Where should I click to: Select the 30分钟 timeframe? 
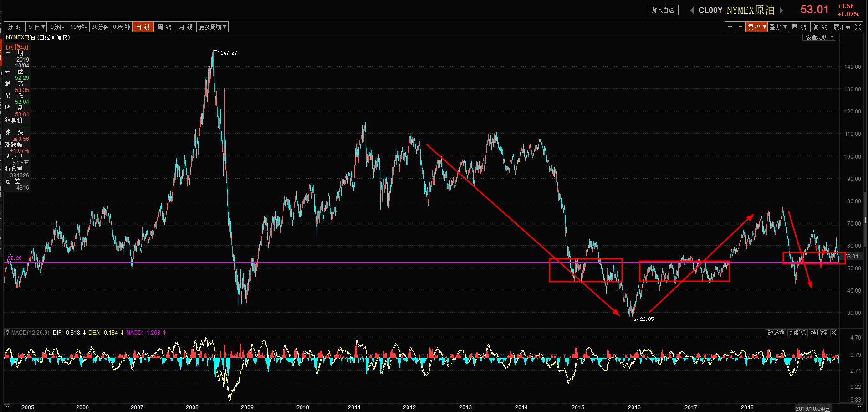tap(100, 27)
